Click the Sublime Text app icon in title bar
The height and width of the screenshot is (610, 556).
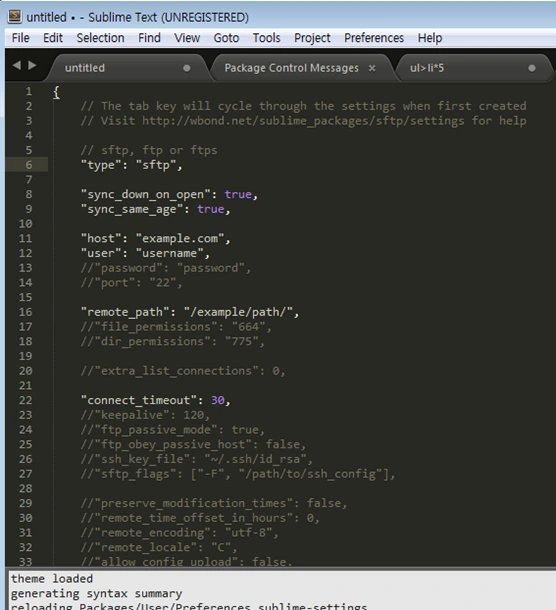point(15,16)
